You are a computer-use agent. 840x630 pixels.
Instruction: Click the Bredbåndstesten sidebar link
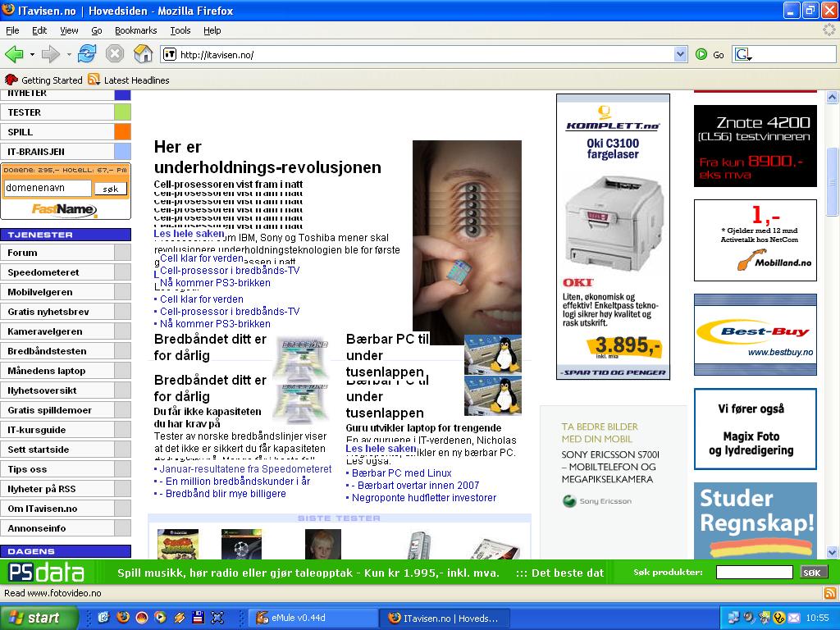click(66, 351)
